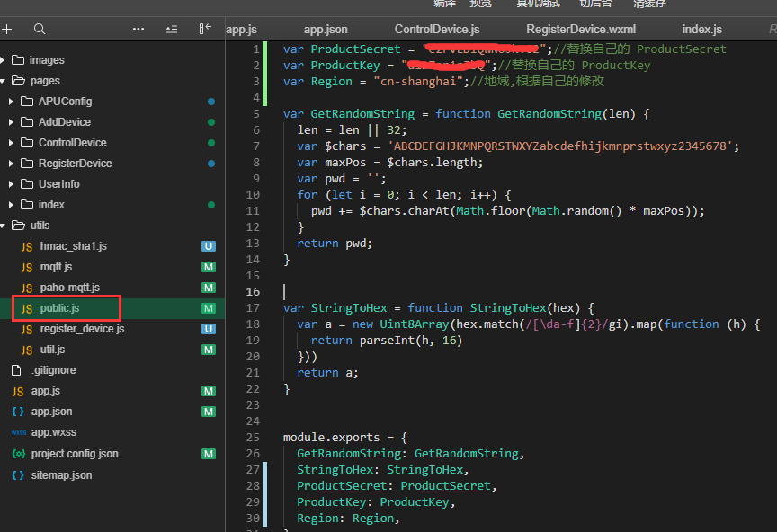Image resolution: width=777 pixels, height=532 pixels.
Task: Click "Region: Region," on line 30
Action: click(348, 519)
